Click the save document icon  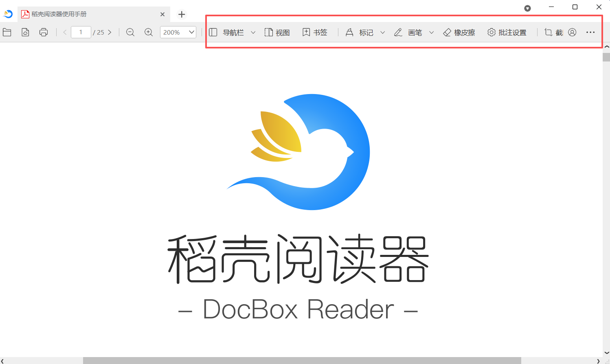[x=25, y=32]
